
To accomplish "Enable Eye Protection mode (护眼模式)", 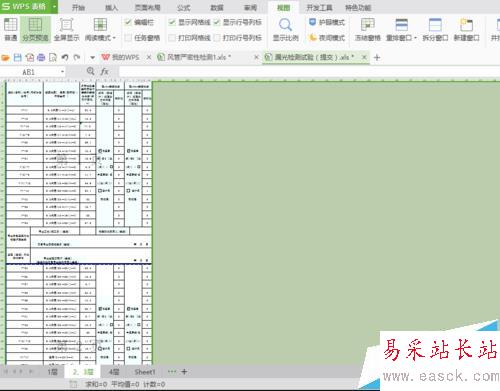I will click(327, 22).
